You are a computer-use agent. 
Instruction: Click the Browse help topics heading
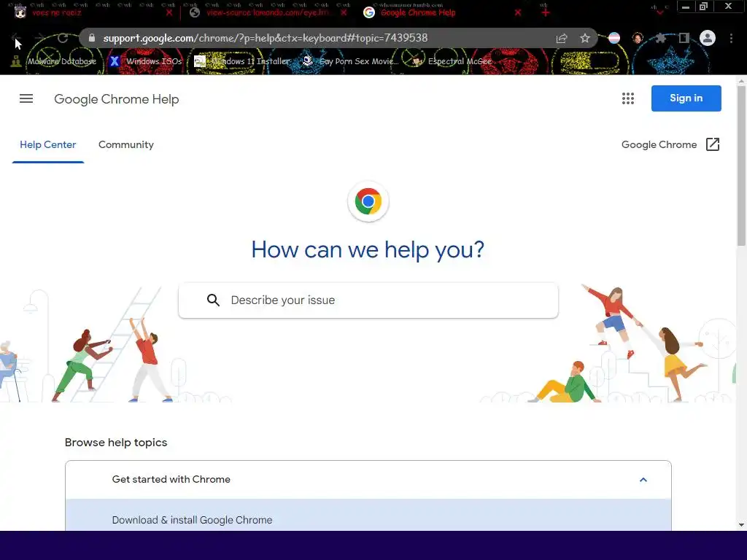click(116, 443)
